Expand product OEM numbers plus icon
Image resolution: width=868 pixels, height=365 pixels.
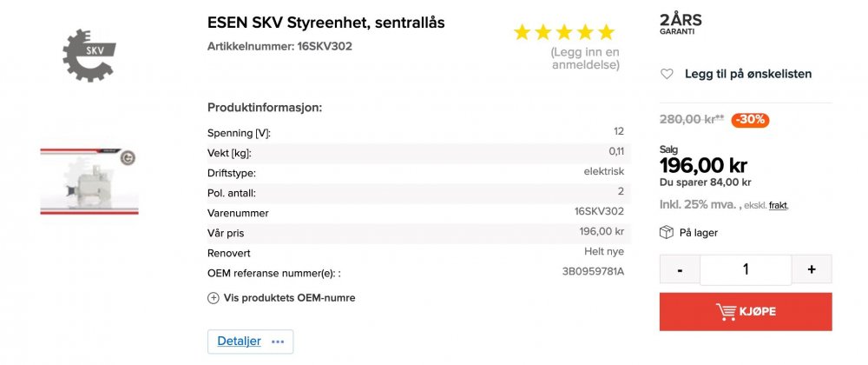click(x=214, y=297)
